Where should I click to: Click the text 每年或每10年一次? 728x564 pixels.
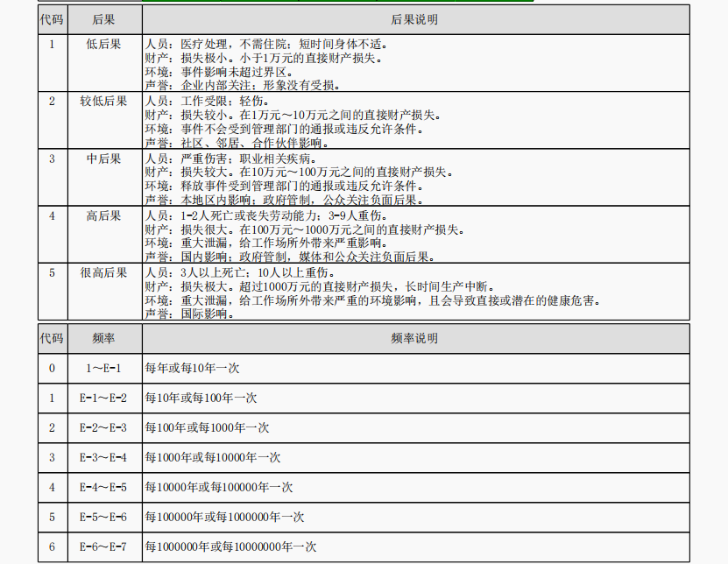coord(192,368)
